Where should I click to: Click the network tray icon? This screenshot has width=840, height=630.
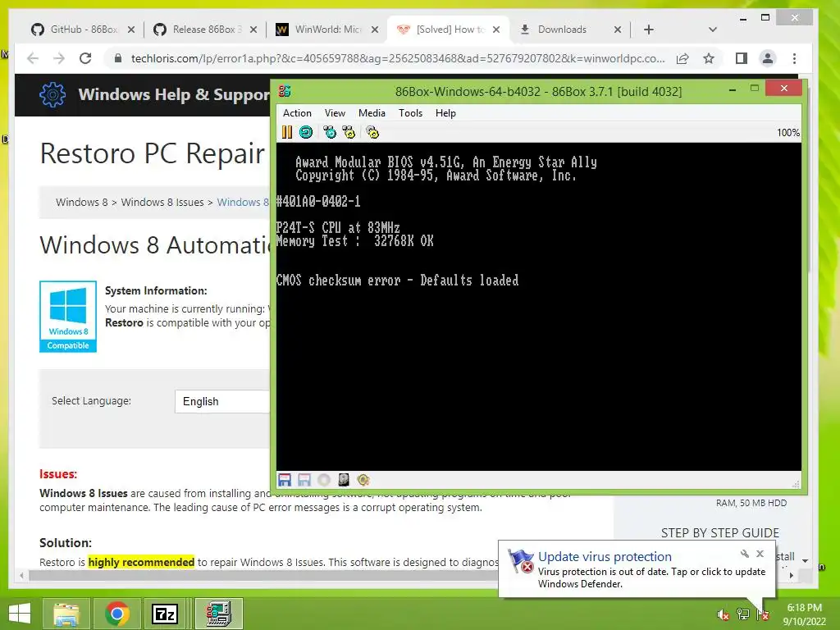tap(743, 614)
